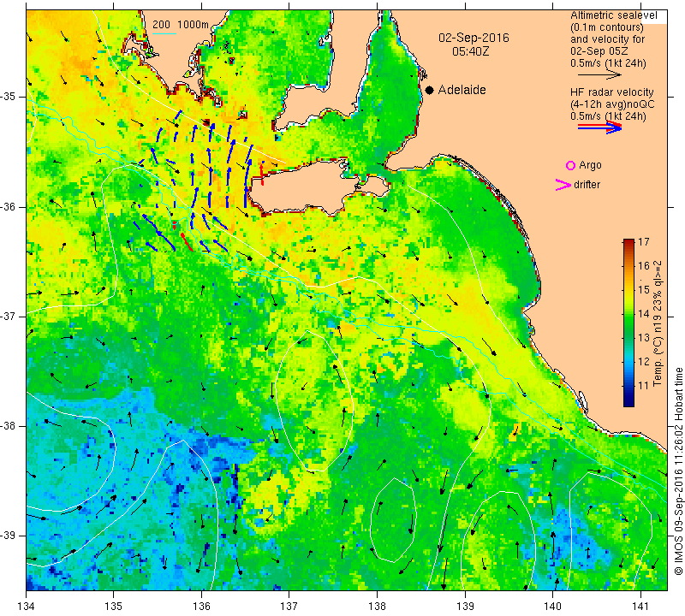The height and width of the screenshot is (616, 685).
Task: Click the '05:40Z' time text
Action: click(470, 51)
